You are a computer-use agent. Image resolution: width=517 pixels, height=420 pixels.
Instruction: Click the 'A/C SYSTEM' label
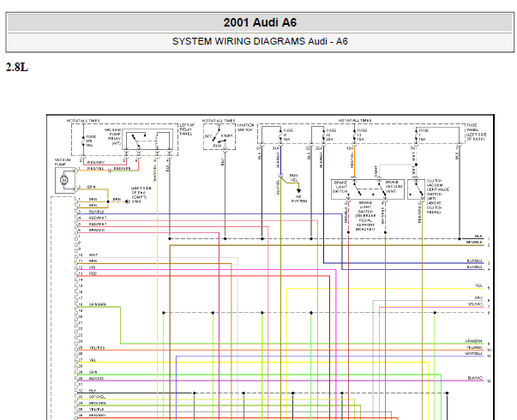(x=299, y=199)
